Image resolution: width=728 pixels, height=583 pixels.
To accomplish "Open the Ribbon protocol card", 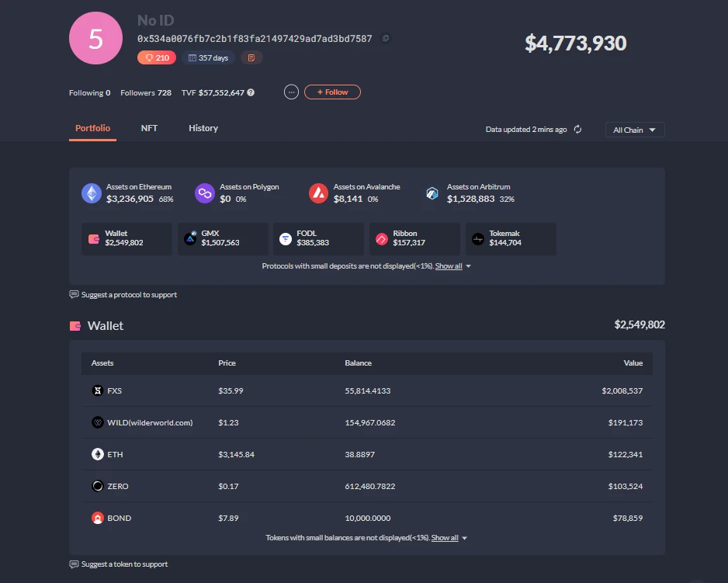I will click(414, 239).
